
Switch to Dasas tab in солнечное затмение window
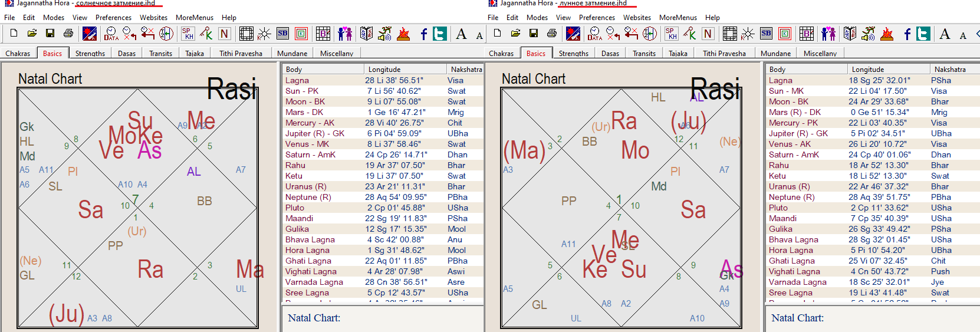(127, 53)
